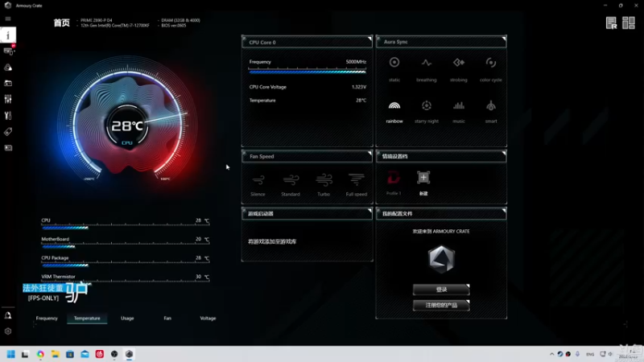
Task: Expand the Fan Speed panel corner arrow
Action: coord(369,154)
